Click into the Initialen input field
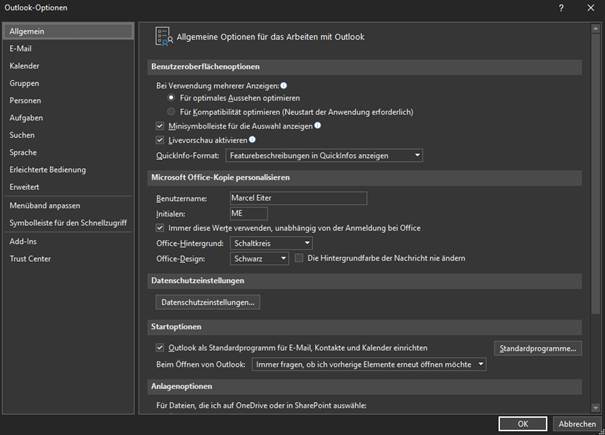Image resolution: width=605 pixels, height=435 pixels. point(248,213)
